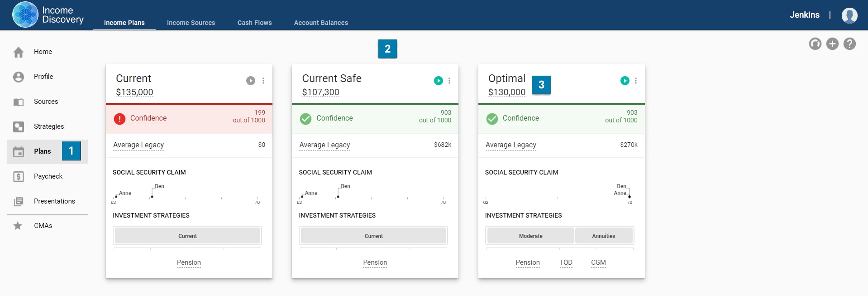Click TQD link in Optimal card

566,262
